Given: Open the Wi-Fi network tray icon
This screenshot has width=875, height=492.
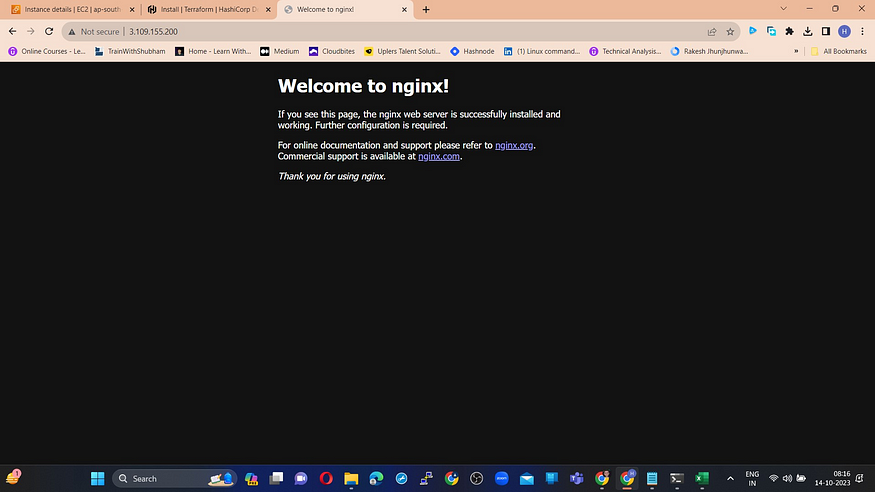Looking at the screenshot, I should 773,479.
